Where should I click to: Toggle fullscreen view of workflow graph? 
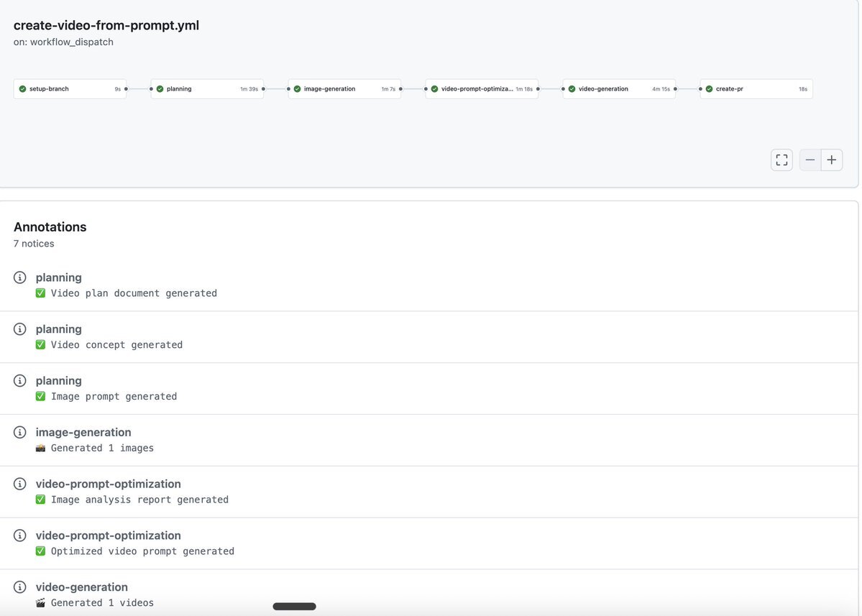(781, 160)
